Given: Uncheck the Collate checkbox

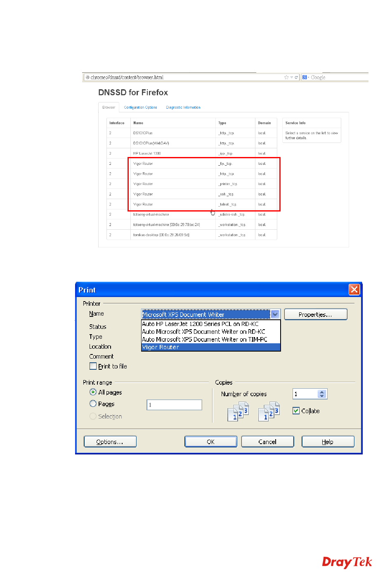Looking at the screenshot, I should click(x=296, y=411).
